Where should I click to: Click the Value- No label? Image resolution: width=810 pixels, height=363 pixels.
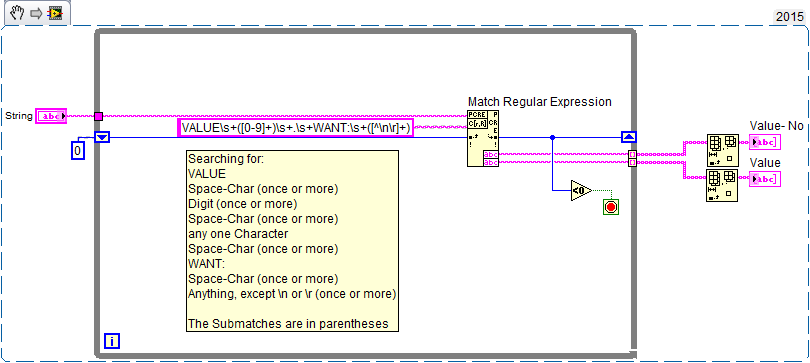click(x=776, y=125)
